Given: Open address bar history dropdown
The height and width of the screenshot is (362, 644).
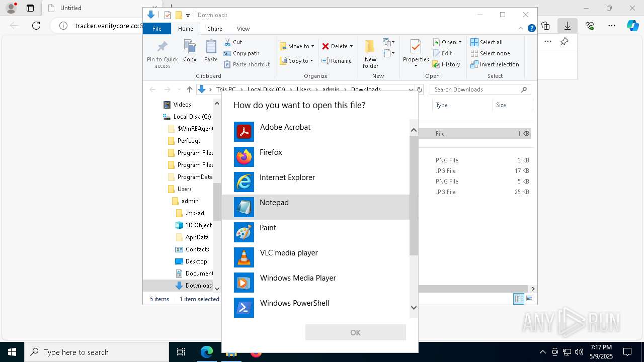Looking at the screenshot, I should pos(411,89).
